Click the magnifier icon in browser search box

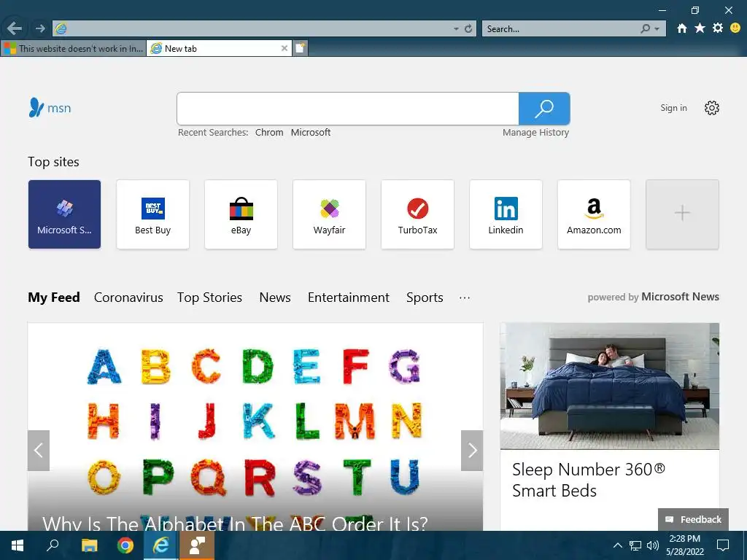[646, 29]
